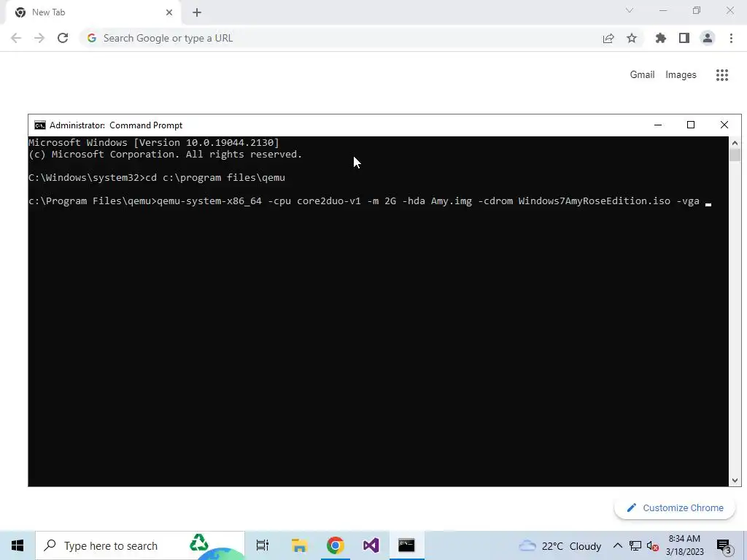Open the Chrome extensions puzzle icon
Viewport: 747px width, 560px height.
coord(661,38)
